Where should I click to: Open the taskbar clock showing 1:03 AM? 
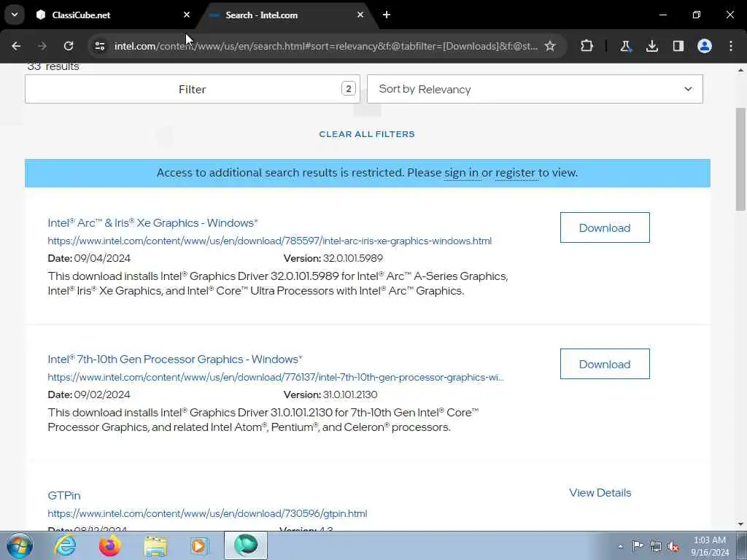click(x=710, y=546)
